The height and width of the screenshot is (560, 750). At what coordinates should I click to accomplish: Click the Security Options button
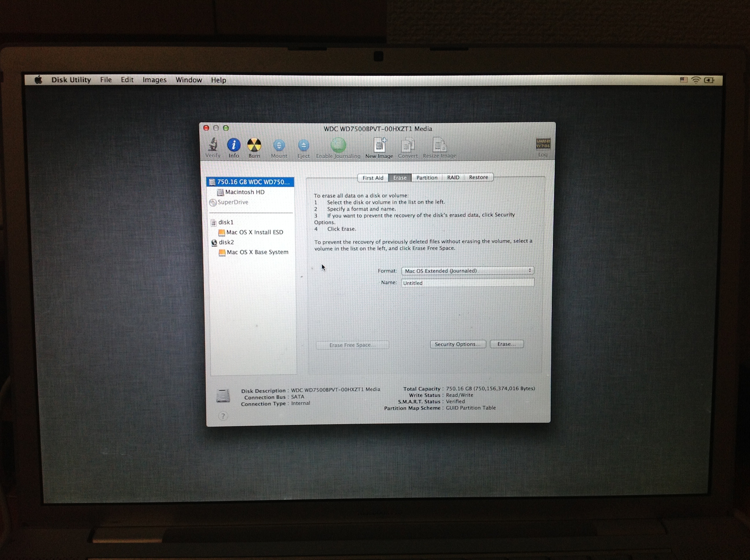pyautogui.click(x=458, y=344)
